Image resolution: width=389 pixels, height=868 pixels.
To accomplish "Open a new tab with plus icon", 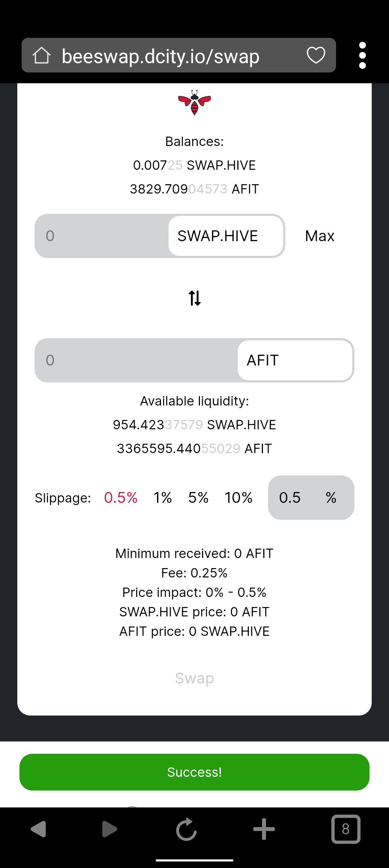I will [x=264, y=829].
